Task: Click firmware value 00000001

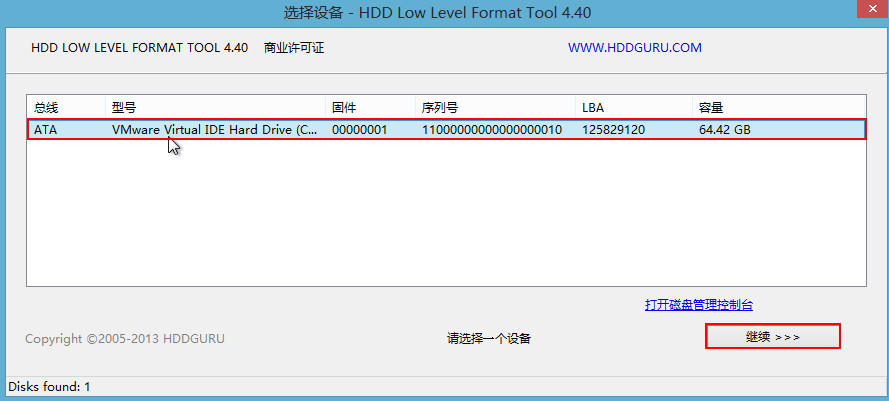Action: (x=359, y=130)
